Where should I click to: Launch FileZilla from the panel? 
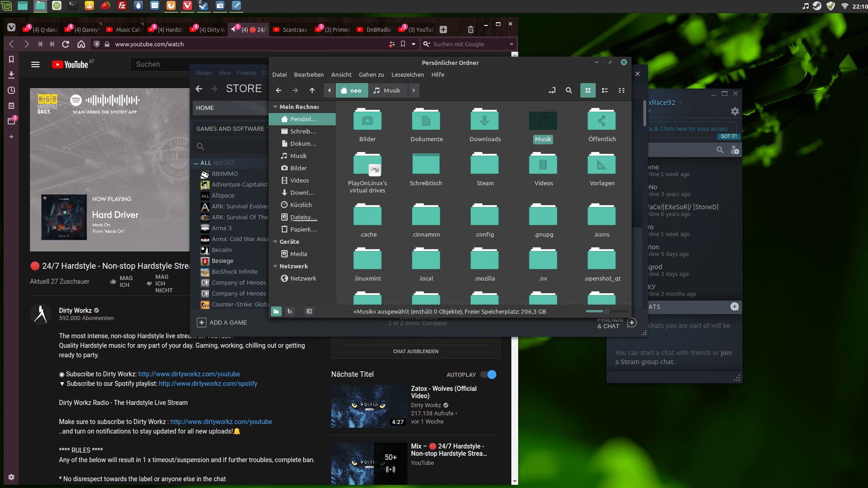122,5
